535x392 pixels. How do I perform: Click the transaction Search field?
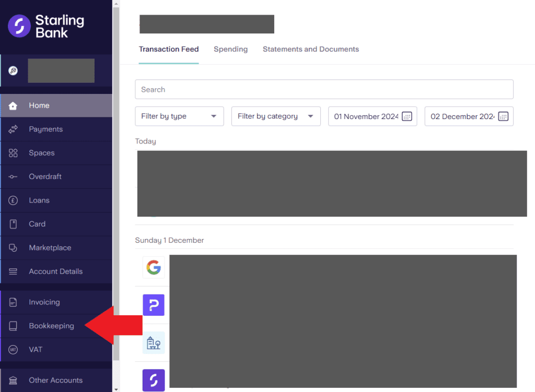coord(324,89)
